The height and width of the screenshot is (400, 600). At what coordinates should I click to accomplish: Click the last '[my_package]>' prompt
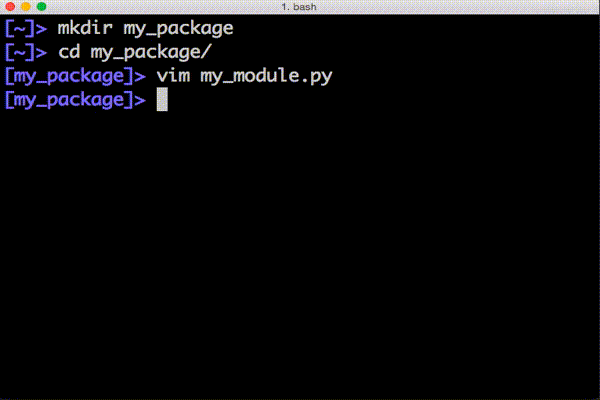point(75,100)
